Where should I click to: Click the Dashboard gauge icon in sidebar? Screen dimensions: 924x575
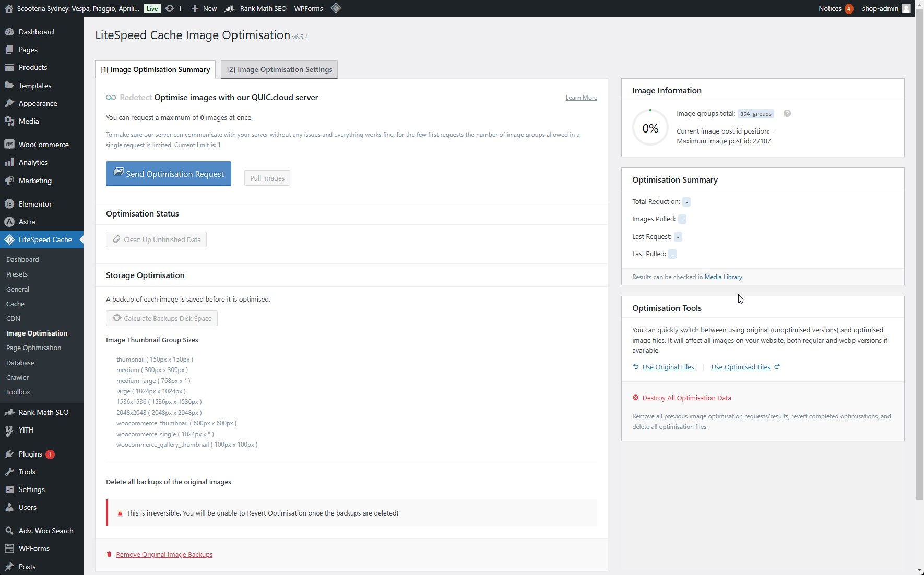9,32
